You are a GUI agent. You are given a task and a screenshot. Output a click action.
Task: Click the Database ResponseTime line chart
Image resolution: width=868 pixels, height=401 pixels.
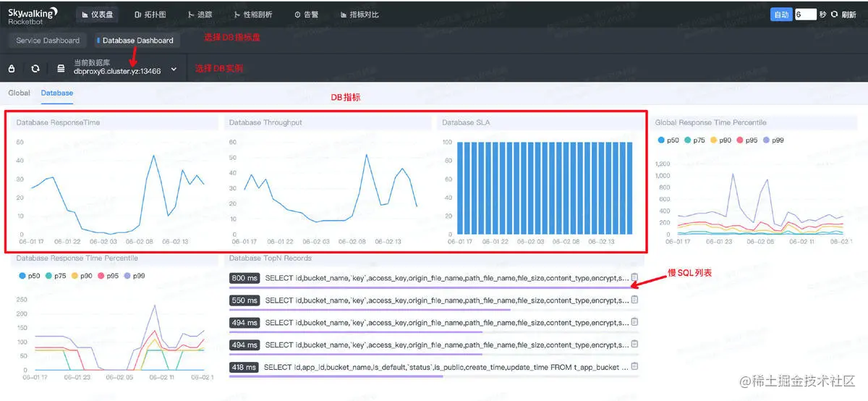point(117,194)
